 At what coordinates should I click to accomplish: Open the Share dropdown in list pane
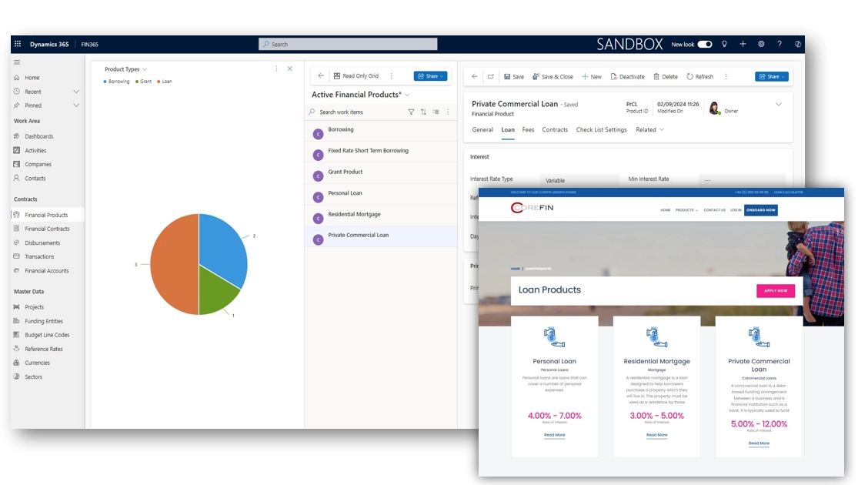pos(430,76)
